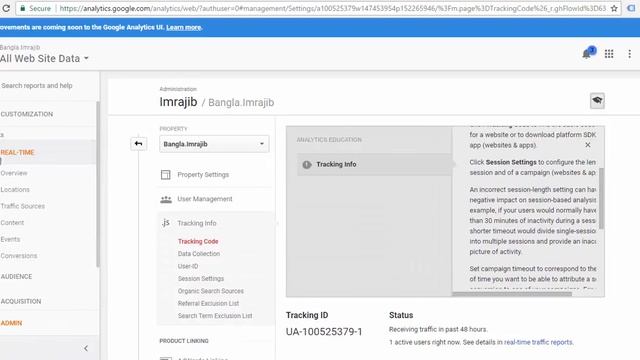Collapse the left sidebar with the chevron
Screen dimensions: 640x360
point(86,348)
